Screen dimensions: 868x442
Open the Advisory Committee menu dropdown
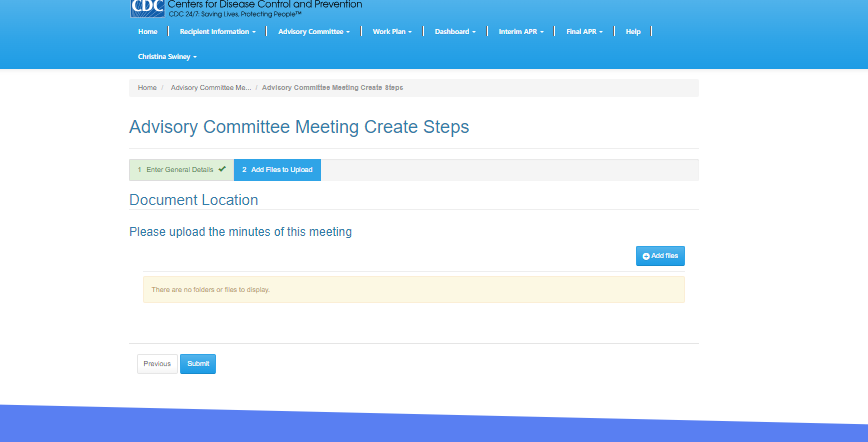pyautogui.click(x=314, y=32)
